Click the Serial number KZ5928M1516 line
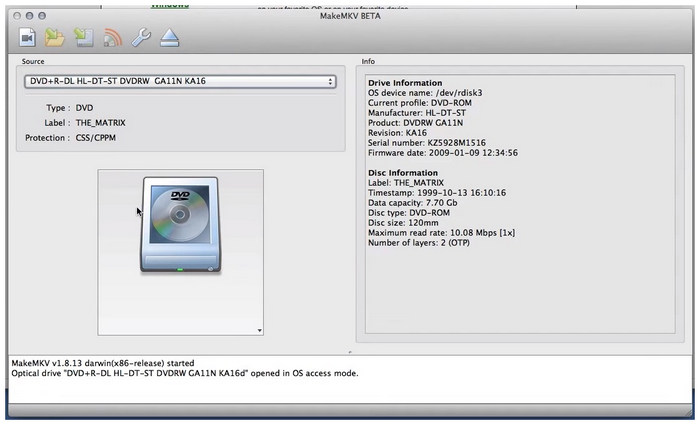This screenshot has width=700, height=425. 427,143
